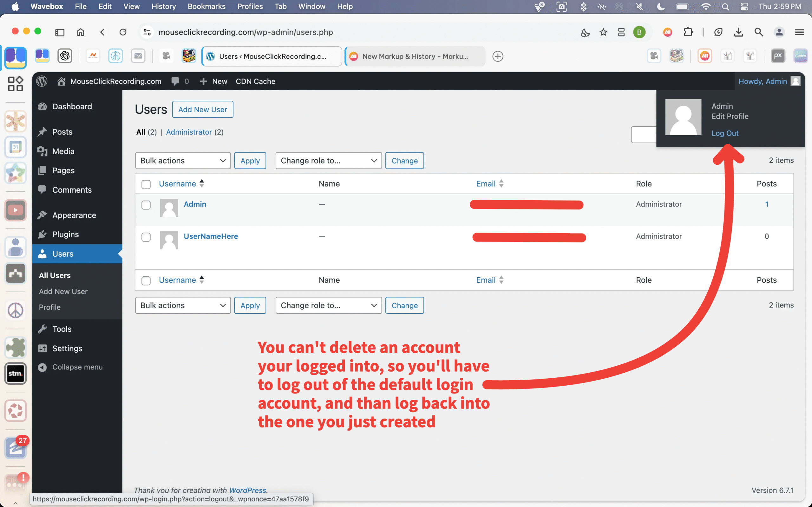The image size is (812, 507).
Task: Open the top Bulk actions dropdown
Action: [x=182, y=161]
